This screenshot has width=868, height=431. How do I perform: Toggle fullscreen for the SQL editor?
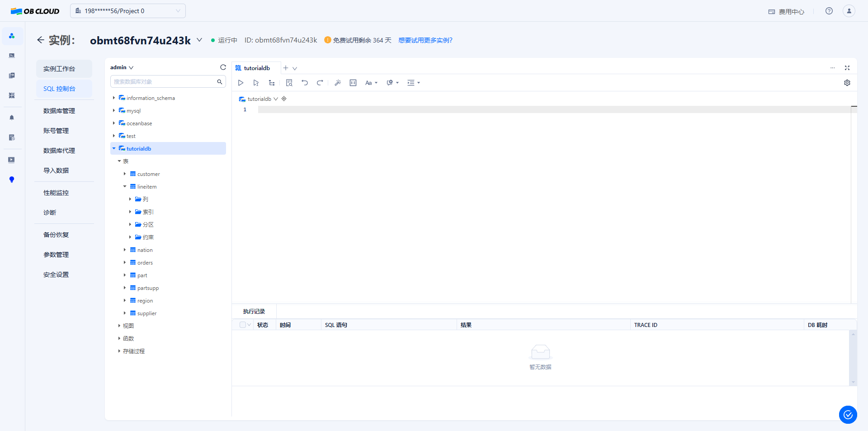[x=847, y=68]
